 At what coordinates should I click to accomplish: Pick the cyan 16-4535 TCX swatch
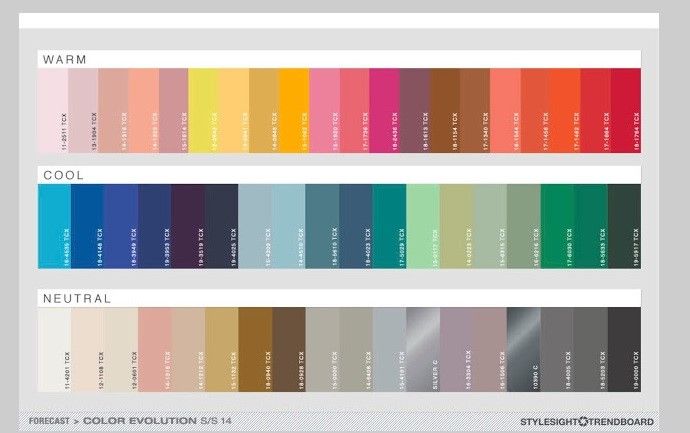[55, 226]
